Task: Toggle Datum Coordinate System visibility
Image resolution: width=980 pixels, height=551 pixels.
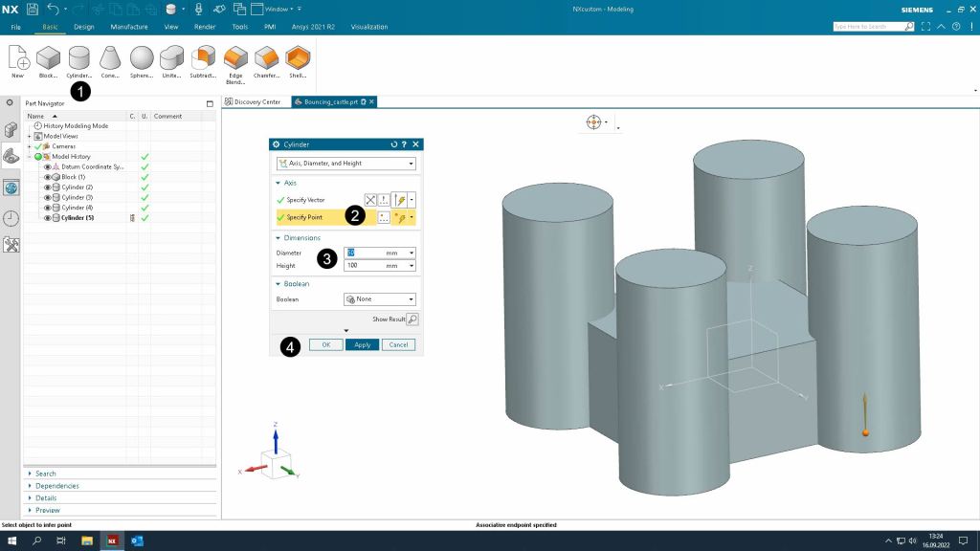Action: (47, 166)
